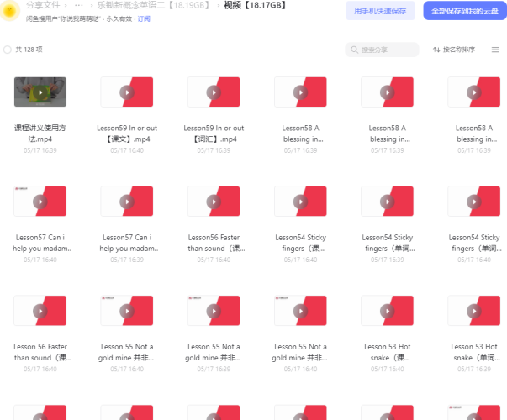Screen dimensions: 507x420
Task: Play Lesson54 Sticky fingers（单词 video dated 16:39
Action: (387, 202)
